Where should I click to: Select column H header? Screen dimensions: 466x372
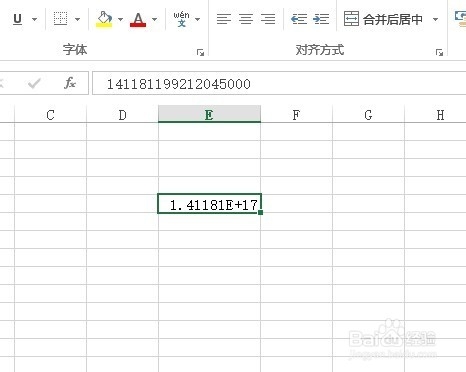pyautogui.click(x=436, y=115)
